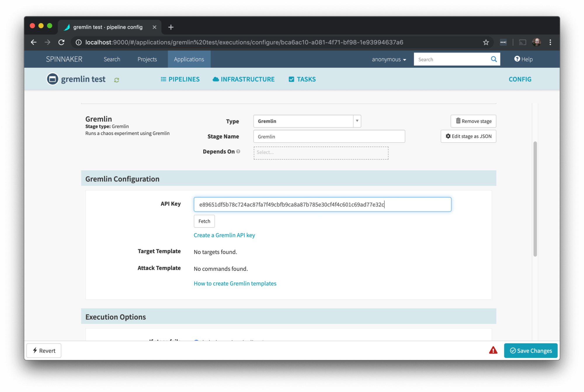Viewport: 584px width, 392px height.
Task: Click the 'No commands found.' text
Action: click(220, 269)
